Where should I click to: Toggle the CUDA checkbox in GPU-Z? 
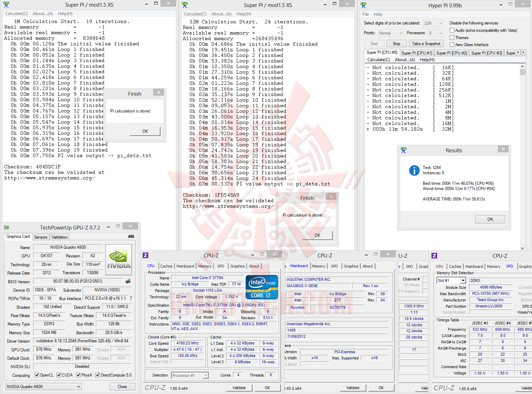pos(59,375)
